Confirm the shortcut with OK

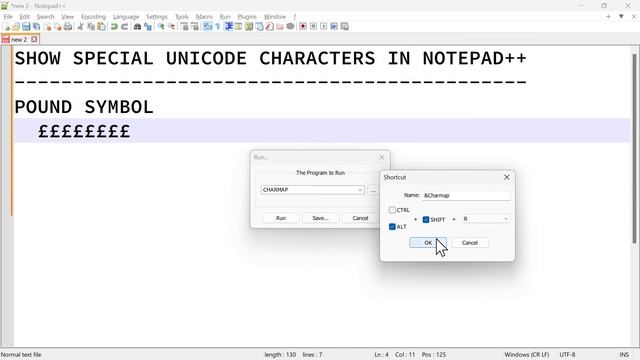[x=428, y=242]
